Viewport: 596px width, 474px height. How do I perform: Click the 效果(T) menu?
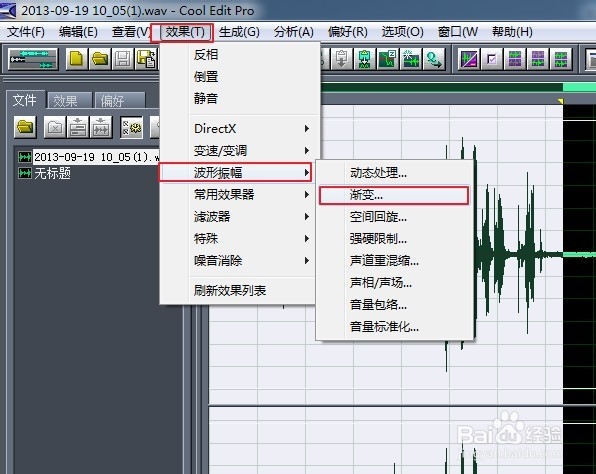coord(184,32)
